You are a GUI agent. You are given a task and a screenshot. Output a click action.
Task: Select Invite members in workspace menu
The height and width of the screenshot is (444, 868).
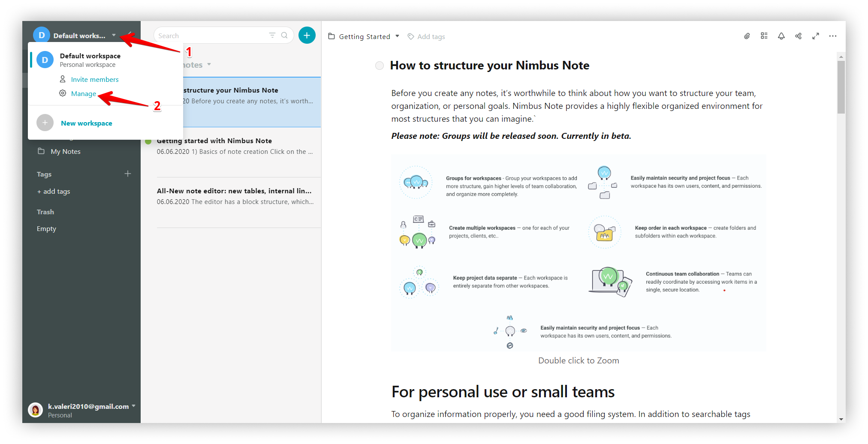(x=95, y=79)
